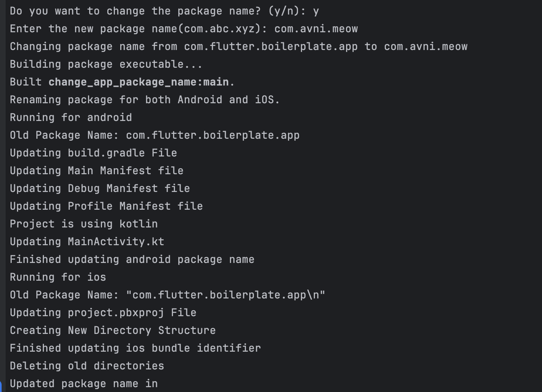The image size is (542, 392).
Task: Click the 'Deleting old directories' line
Action: click(87, 366)
